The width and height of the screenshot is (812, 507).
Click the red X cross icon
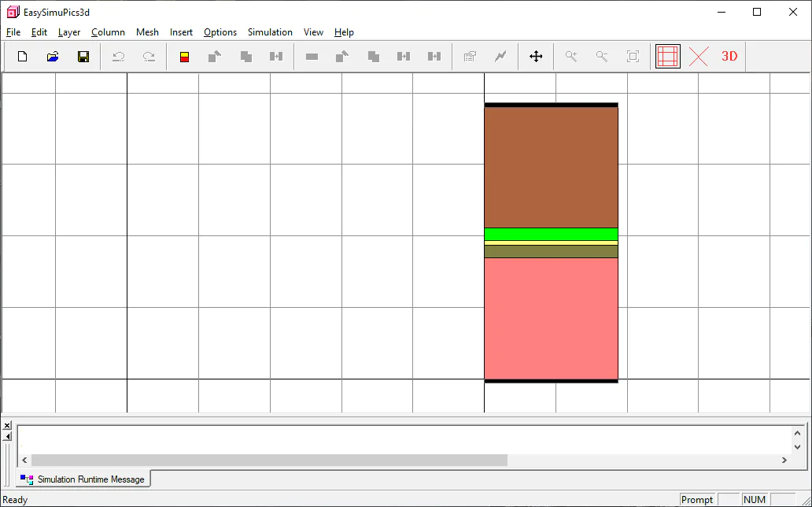699,57
